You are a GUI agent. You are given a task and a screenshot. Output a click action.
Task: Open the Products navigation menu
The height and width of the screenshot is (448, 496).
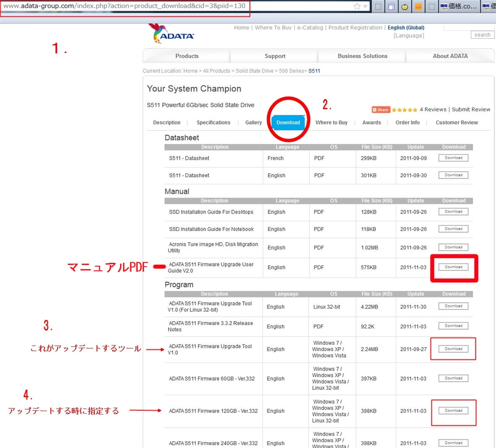pos(187,56)
